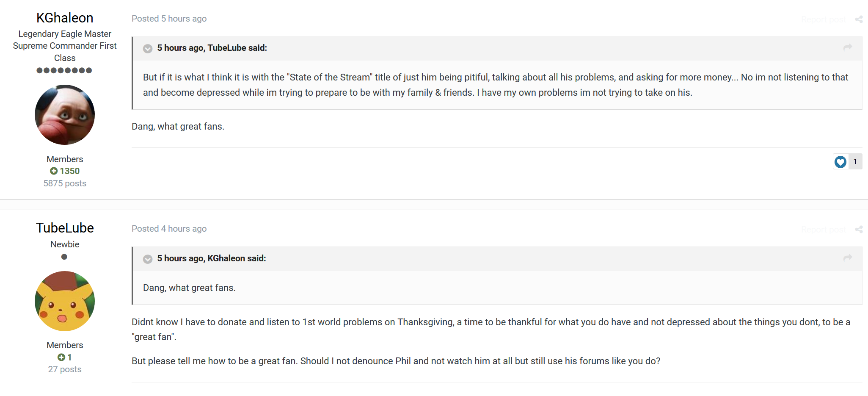Screen dimensions: 868x396
Task: Jump to the original KGhaleon quoted post arrow
Action: [847, 258]
